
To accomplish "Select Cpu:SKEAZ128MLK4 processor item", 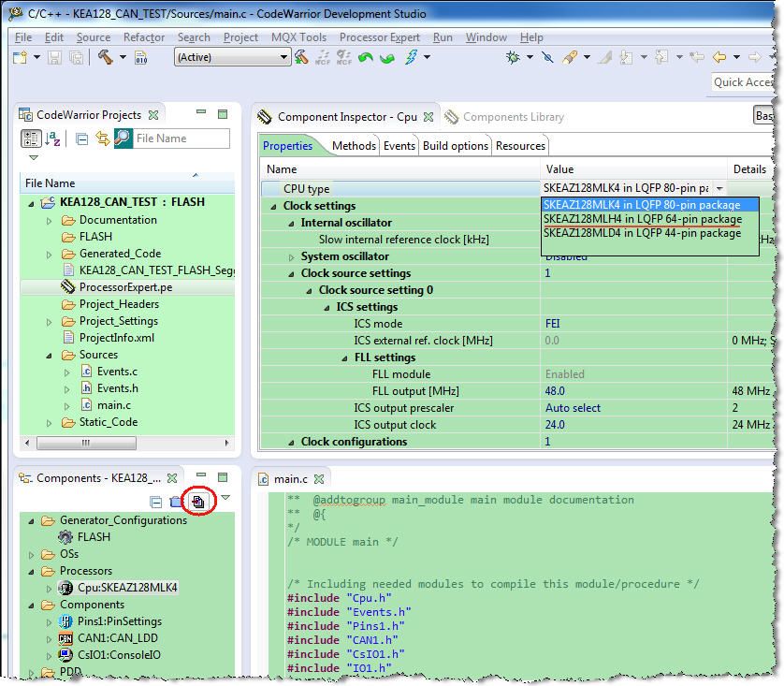I will pyautogui.click(x=127, y=588).
